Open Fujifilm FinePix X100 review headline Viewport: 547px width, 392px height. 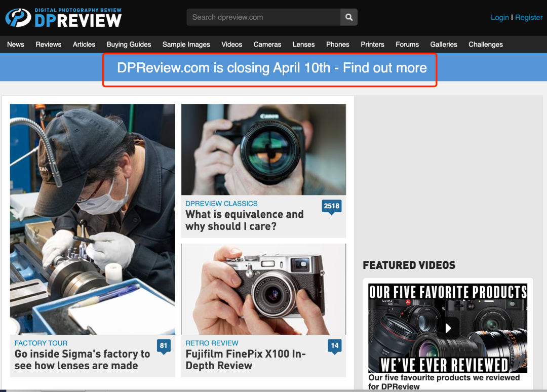pos(246,360)
